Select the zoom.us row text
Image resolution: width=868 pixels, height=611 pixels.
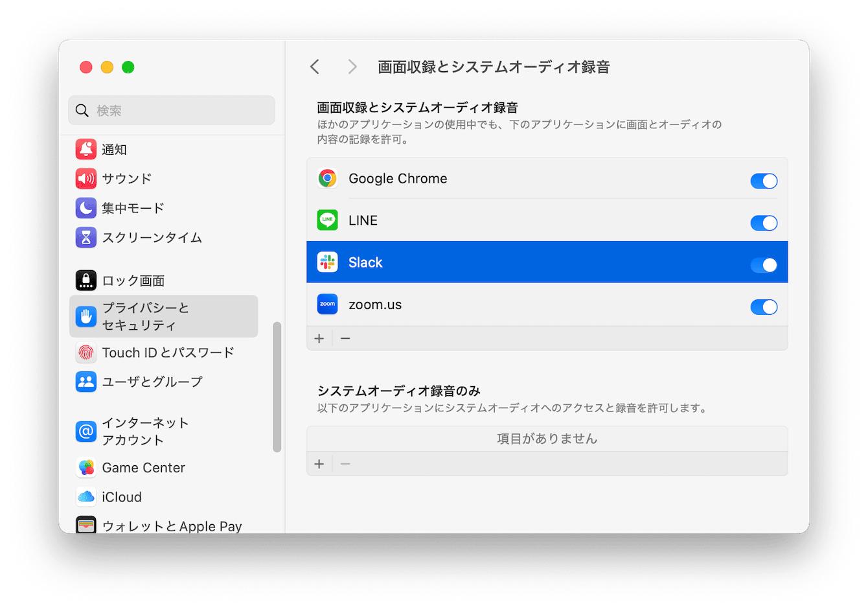pyautogui.click(x=375, y=305)
